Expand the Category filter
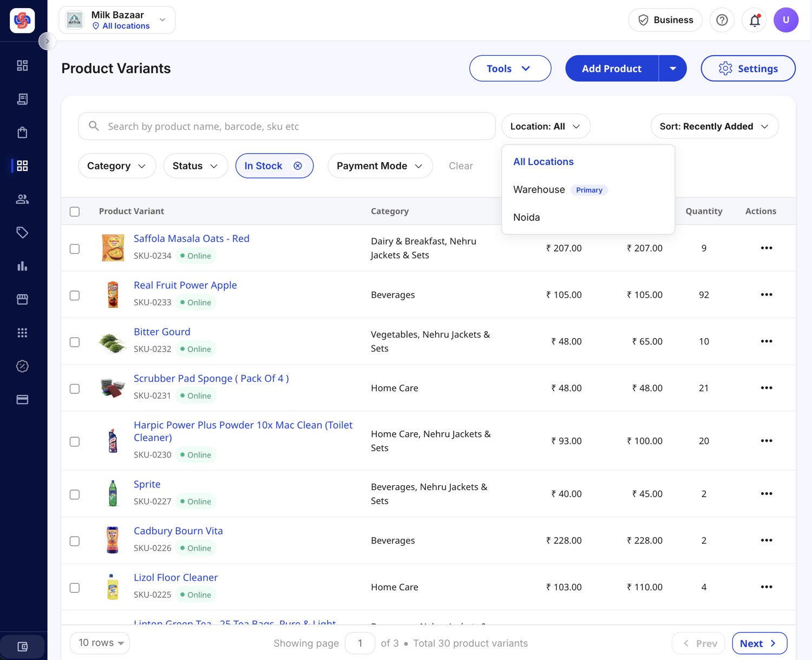Screen dimensions: 812x660 (x=117, y=166)
